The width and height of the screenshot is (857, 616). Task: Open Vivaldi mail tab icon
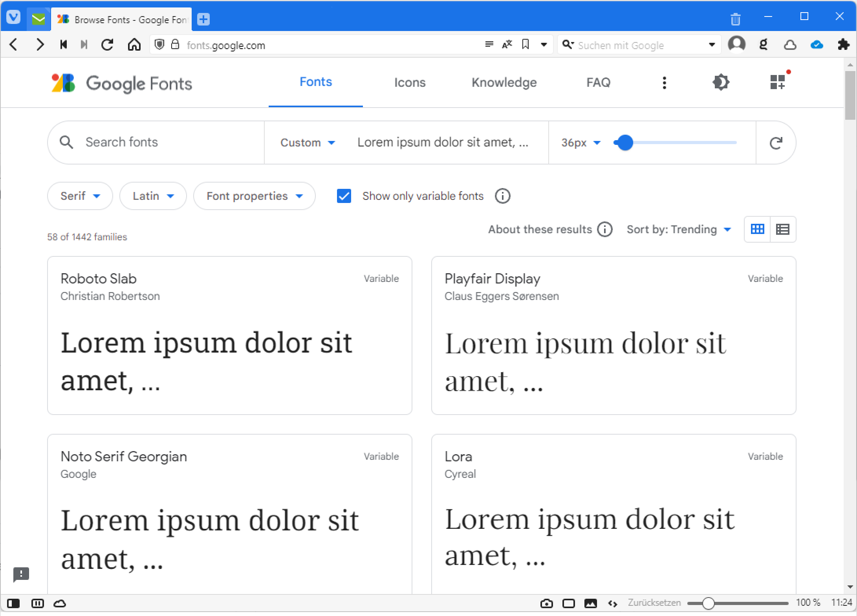[x=38, y=19]
